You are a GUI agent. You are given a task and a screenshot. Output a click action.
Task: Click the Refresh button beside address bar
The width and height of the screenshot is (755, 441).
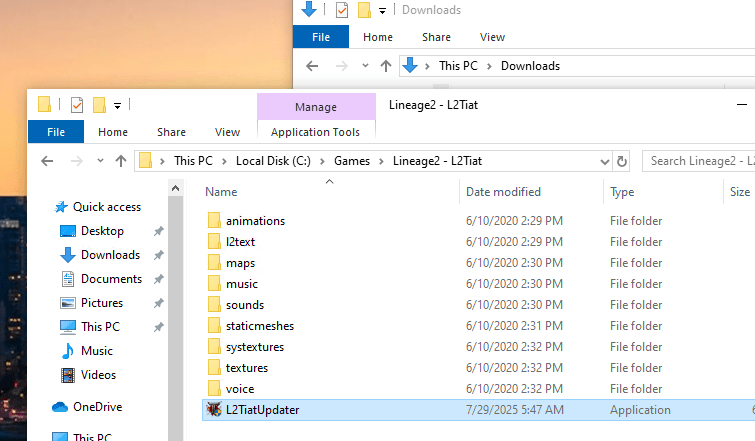pos(622,161)
